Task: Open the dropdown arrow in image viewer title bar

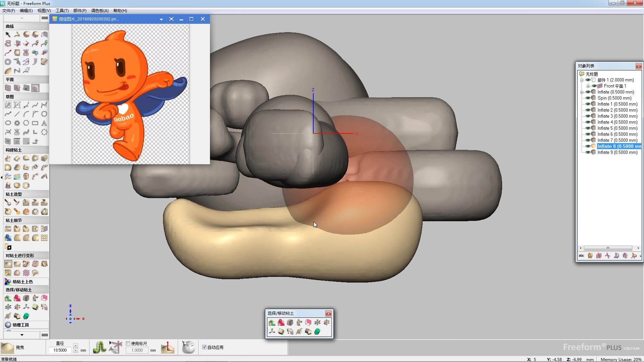Action: coord(161,19)
